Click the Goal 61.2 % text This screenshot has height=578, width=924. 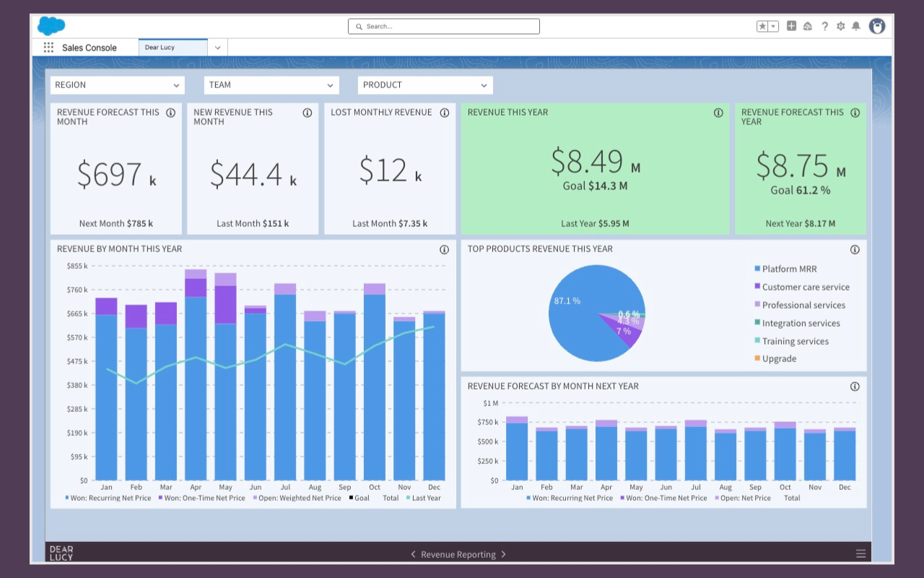click(x=801, y=190)
